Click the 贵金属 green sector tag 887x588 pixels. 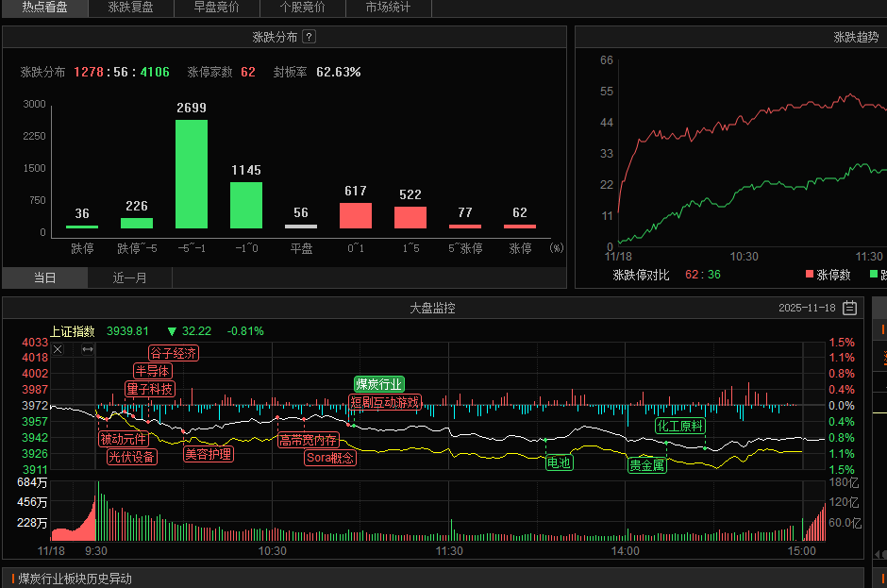tap(647, 464)
